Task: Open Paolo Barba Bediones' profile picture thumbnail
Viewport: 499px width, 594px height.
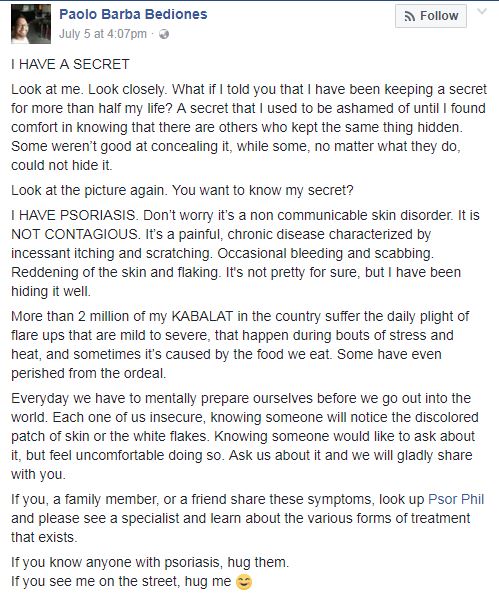Action: [x=31, y=24]
